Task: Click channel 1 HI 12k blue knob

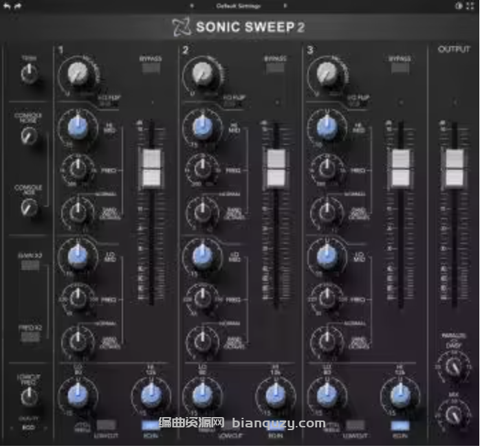Action: pos(151,396)
